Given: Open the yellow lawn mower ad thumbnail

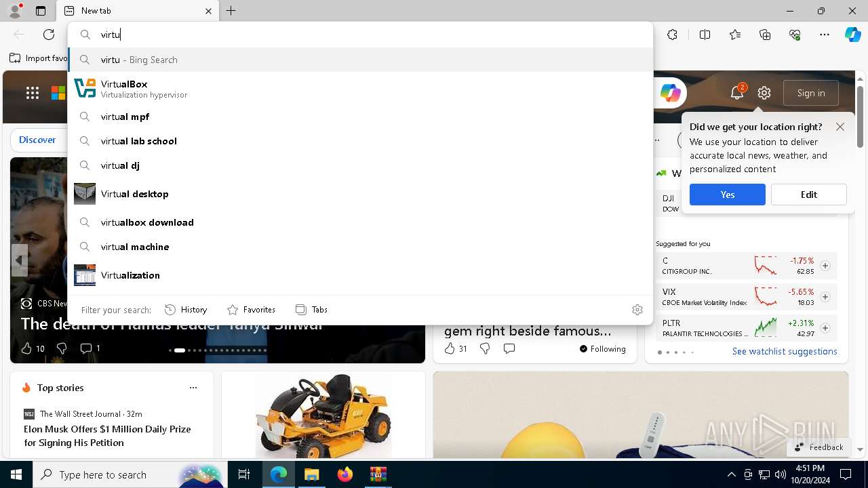Looking at the screenshot, I should (323, 415).
